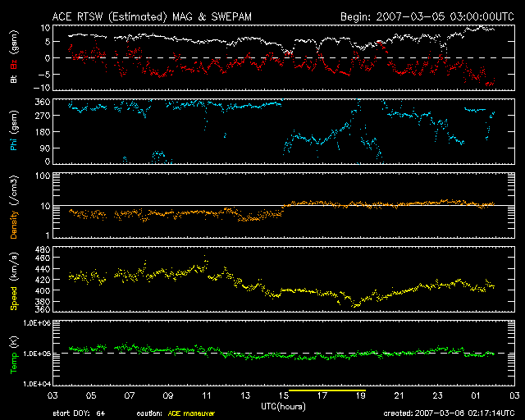Select the red Bz axis label
525x420 pixels.
[x=15, y=61]
